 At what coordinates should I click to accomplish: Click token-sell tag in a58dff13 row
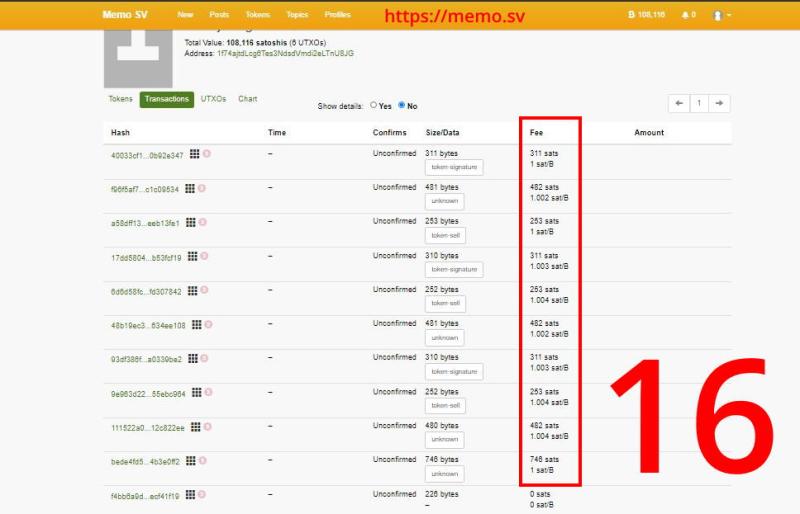tap(445, 235)
